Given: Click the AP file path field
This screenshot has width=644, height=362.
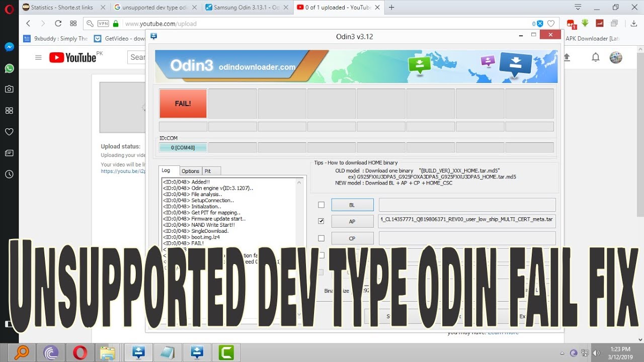Looking at the screenshot, I should click(467, 221).
